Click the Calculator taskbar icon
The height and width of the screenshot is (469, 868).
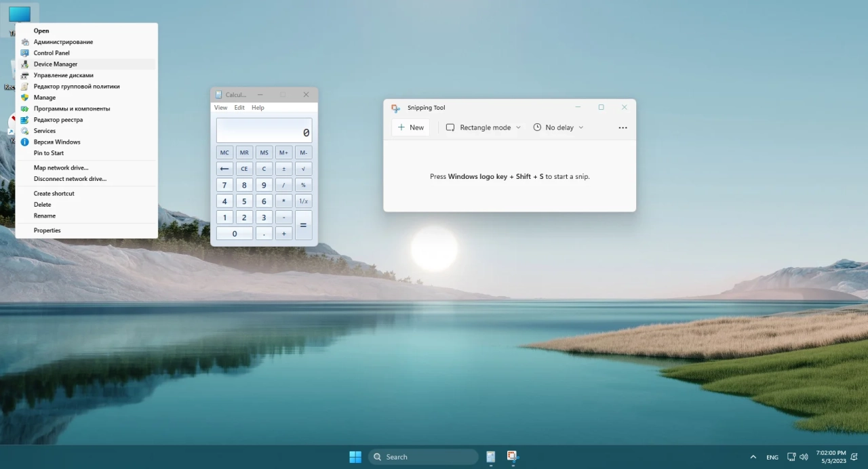tap(491, 457)
